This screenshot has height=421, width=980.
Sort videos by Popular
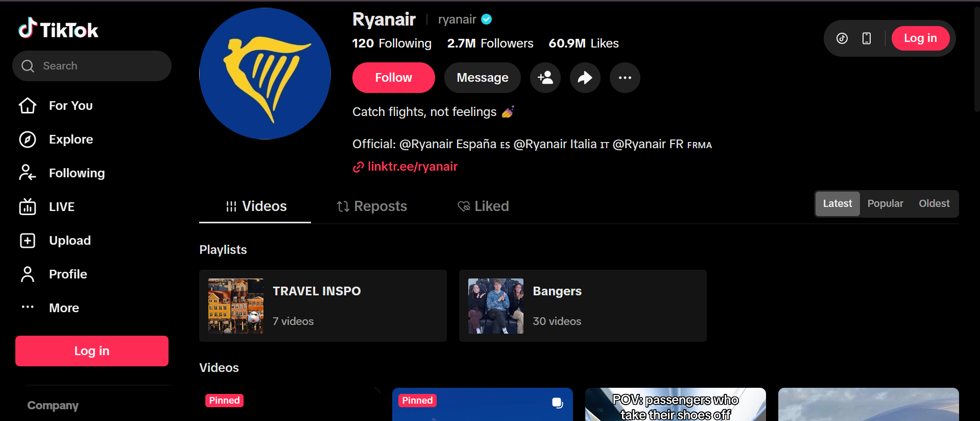tap(886, 204)
